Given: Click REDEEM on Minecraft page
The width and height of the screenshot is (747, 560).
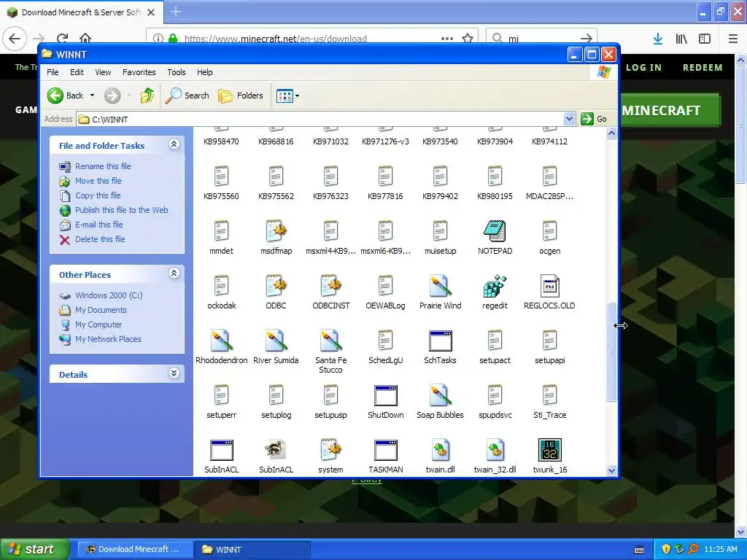Looking at the screenshot, I should [x=703, y=68].
